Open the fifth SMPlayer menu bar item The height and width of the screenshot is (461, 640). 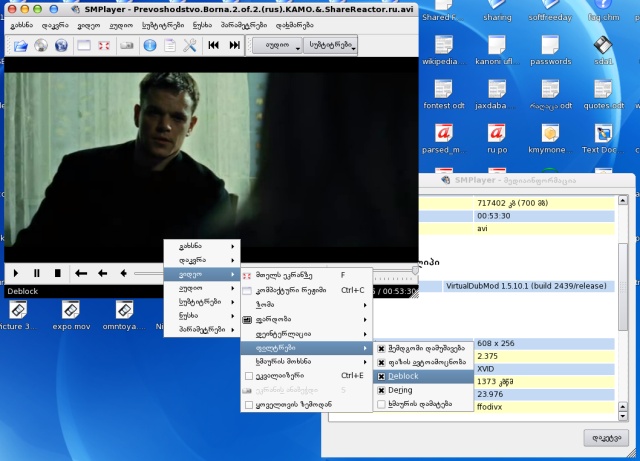[x=163, y=25]
